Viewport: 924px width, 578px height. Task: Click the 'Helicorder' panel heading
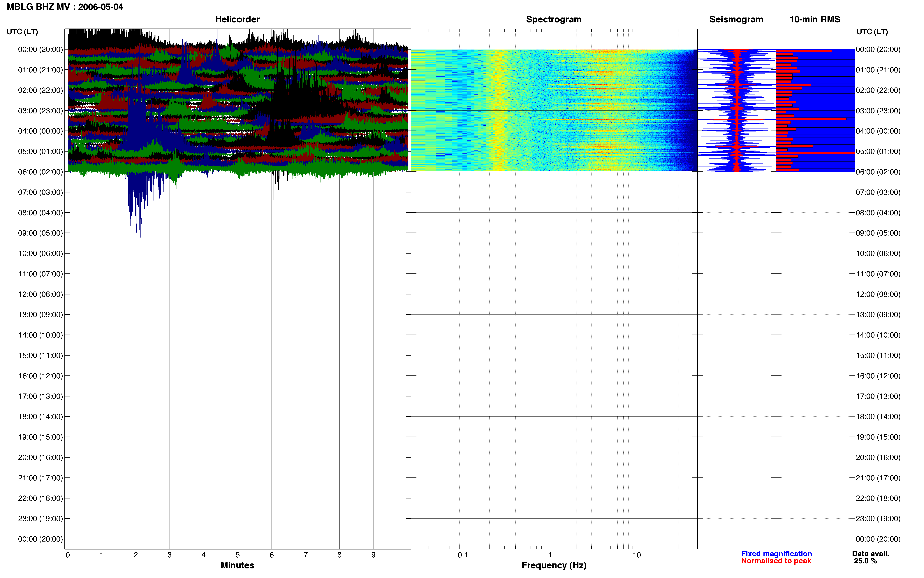(237, 19)
